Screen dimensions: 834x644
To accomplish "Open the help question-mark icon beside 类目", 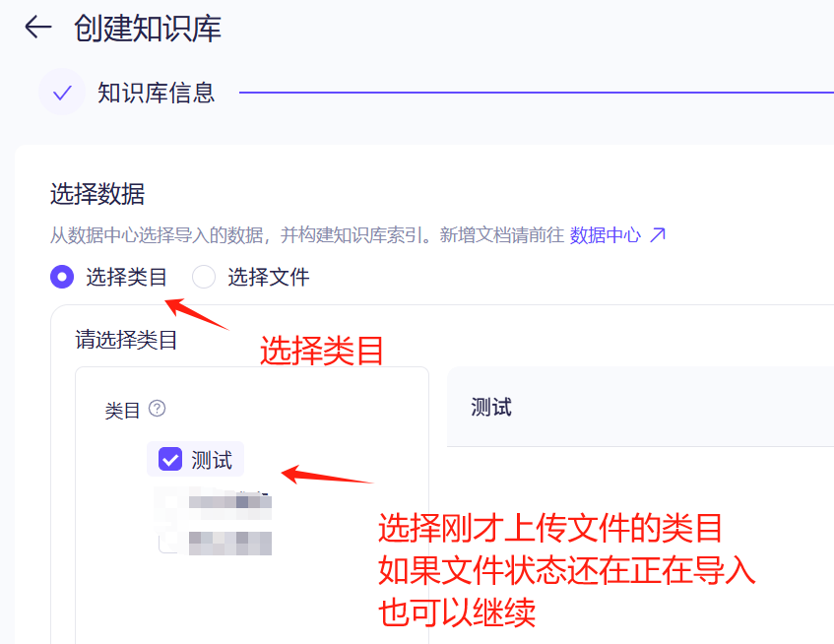I will click(x=157, y=409).
